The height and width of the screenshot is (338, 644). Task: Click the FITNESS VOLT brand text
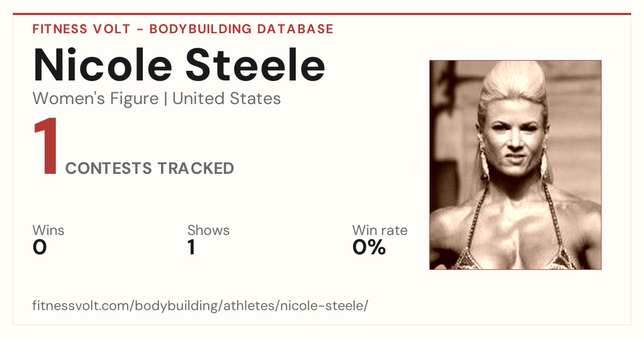pyautogui.click(x=81, y=29)
